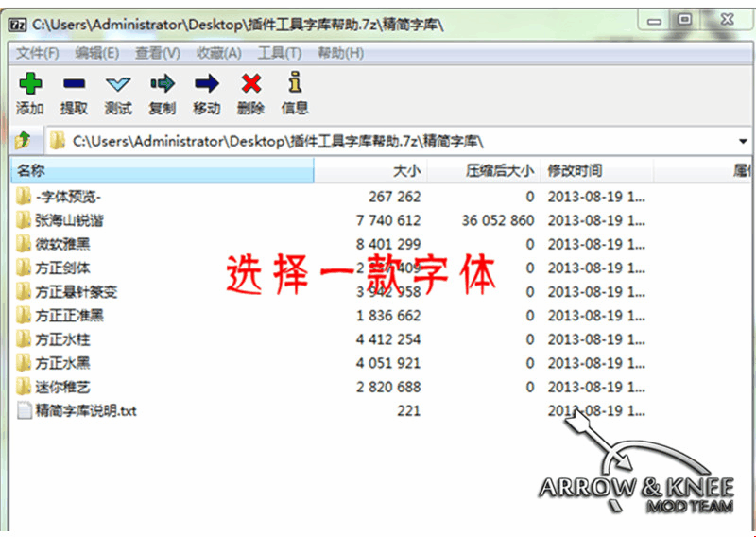Sort by the 大小 column header
Screen dimensions: 756x537
(370, 170)
